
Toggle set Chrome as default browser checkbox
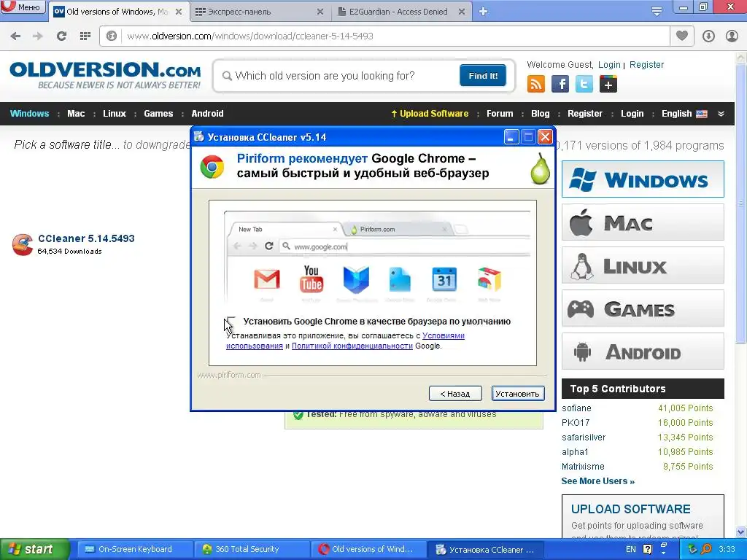point(231,321)
